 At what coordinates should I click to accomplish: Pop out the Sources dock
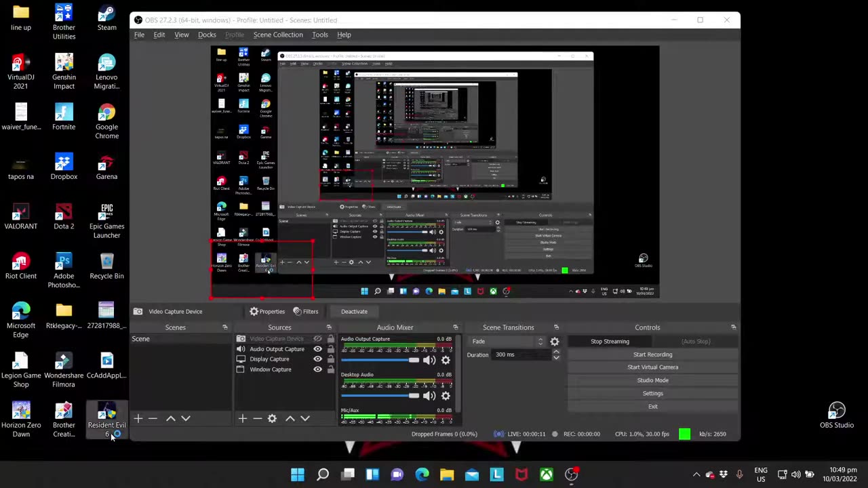(x=329, y=327)
